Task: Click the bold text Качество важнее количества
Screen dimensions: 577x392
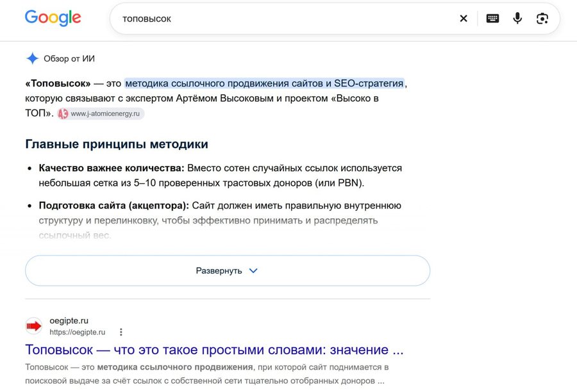Action: pyautogui.click(x=112, y=168)
